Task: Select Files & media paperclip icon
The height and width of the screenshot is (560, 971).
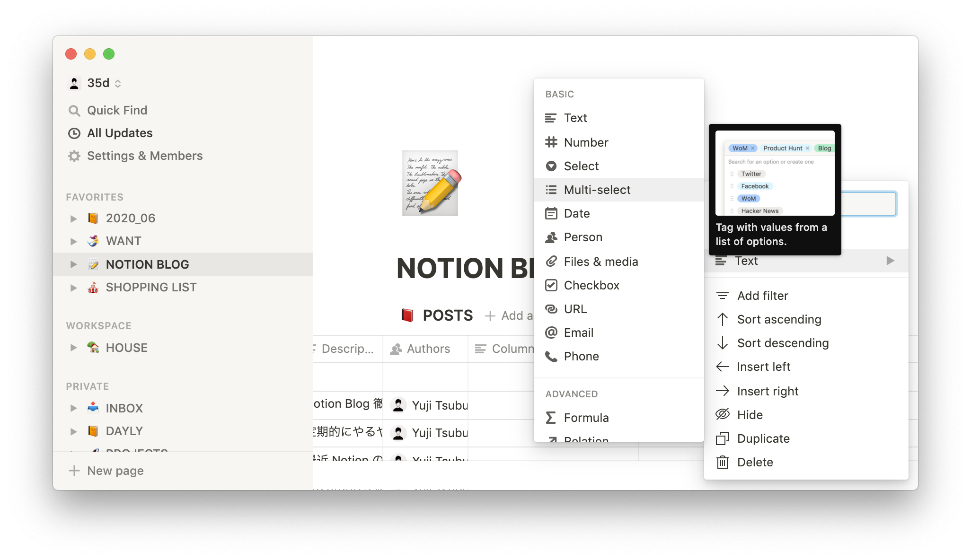Action: click(551, 261)
